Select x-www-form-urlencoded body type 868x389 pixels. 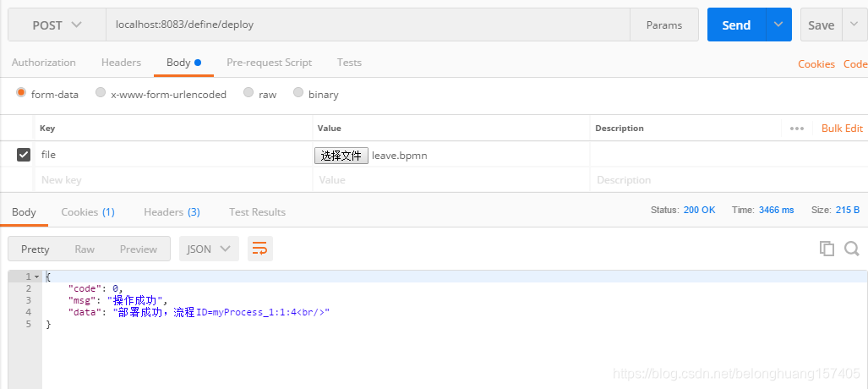pyautogui.click(x=101, y=92)
